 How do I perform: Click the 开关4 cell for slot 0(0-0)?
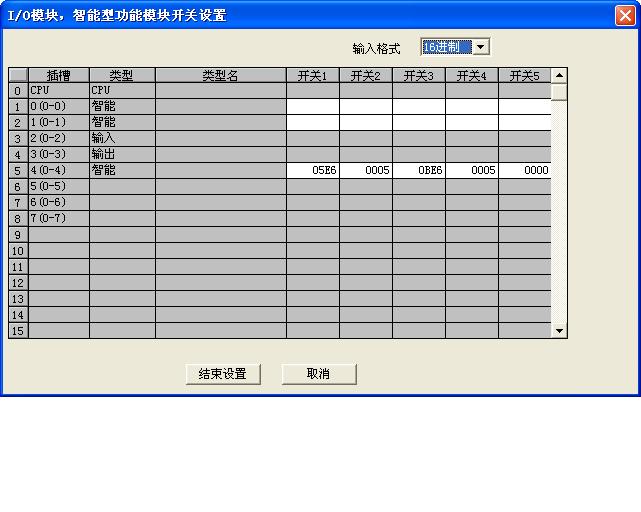click(x=472, y=107)
